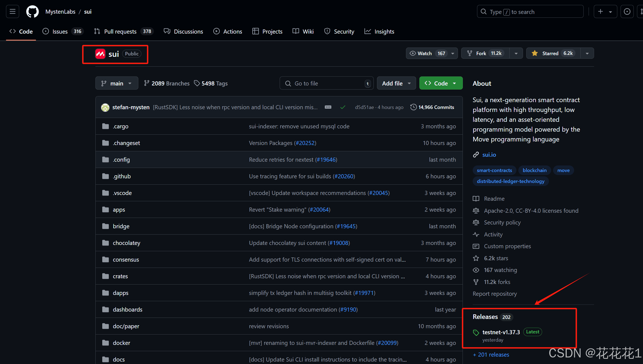The width and height of the screenshot is (643, 364).
Task: Click the Fork button
Action: (x=486, y=53)
